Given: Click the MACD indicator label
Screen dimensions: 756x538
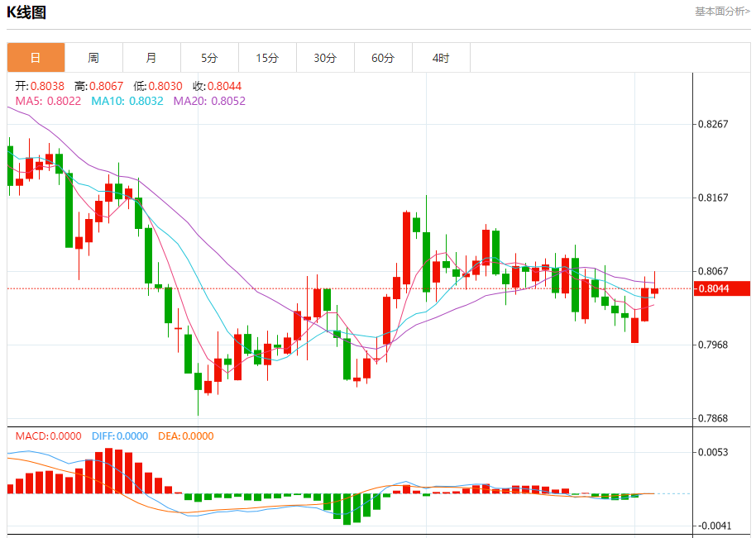Looking at the screenshot, I should coord(48,436).
